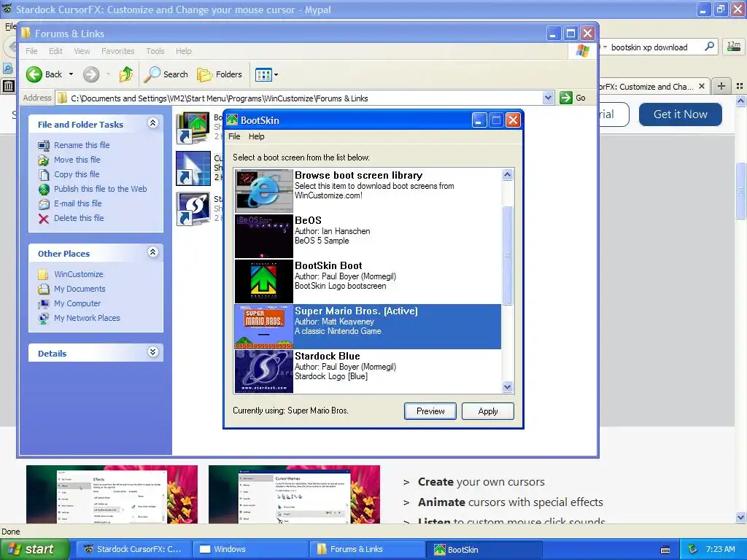This screenshot has height=560, width=747.
Task: Click BootSkin green arrow thumbnail
Action: (263, 281)
